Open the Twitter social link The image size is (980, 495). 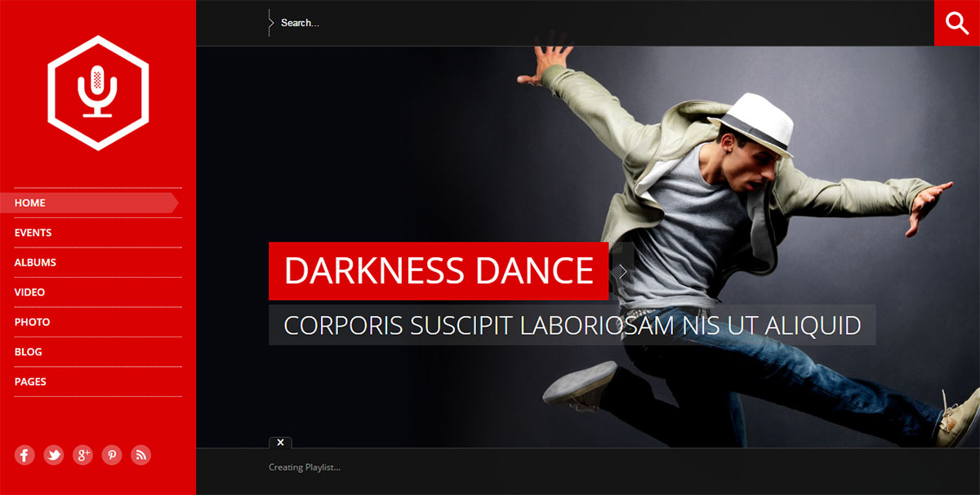tap(54, 456)
